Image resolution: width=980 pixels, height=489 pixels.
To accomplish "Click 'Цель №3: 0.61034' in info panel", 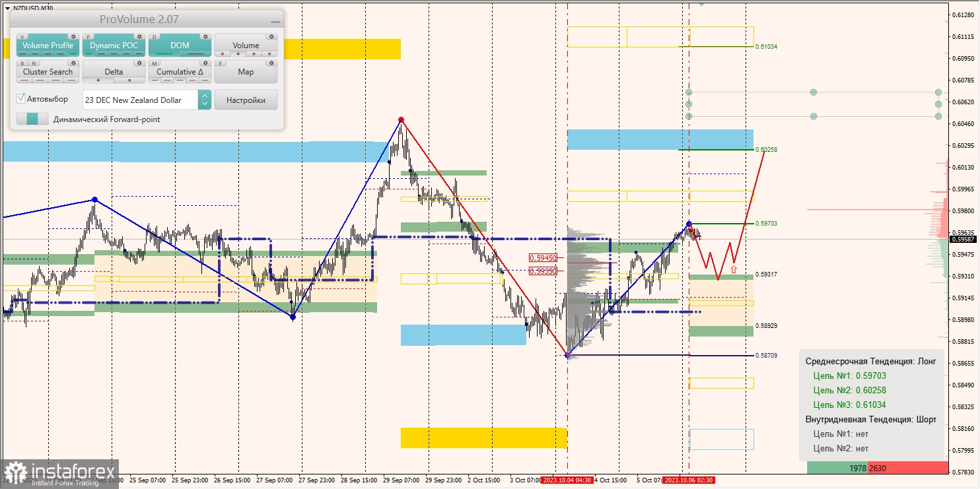I will 849,405.
